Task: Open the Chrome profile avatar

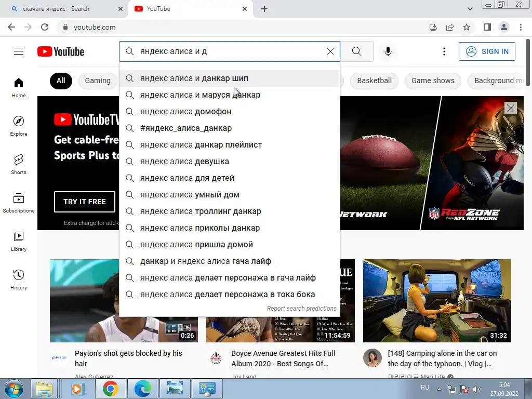Action: click(x=504, y=27)
